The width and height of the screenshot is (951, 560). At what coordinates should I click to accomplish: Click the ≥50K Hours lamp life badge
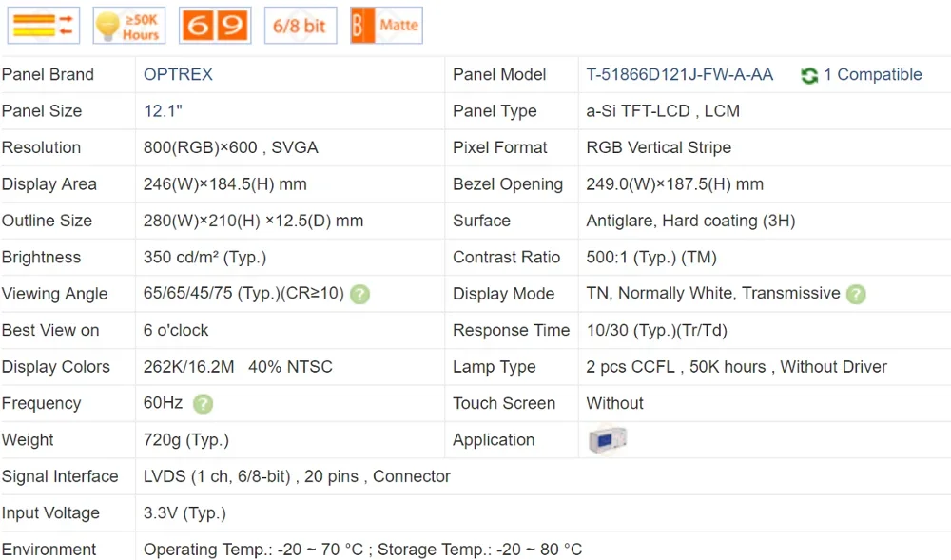coord(129,25)
